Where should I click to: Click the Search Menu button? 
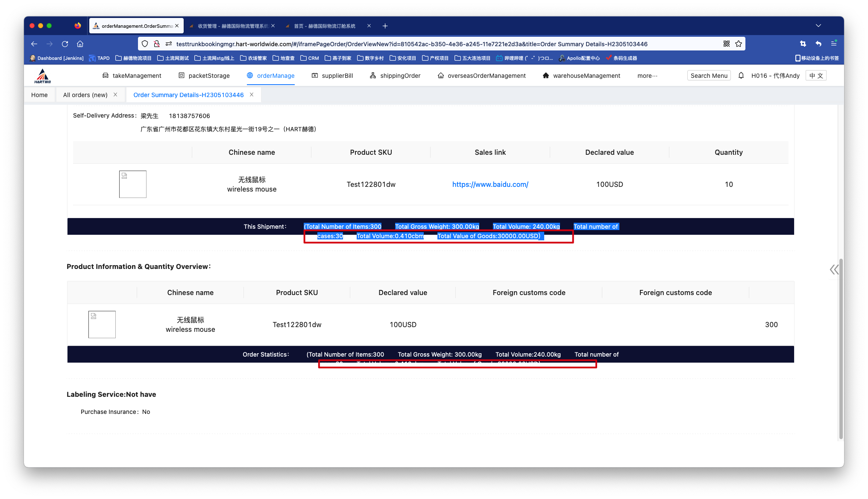point(709,76)
